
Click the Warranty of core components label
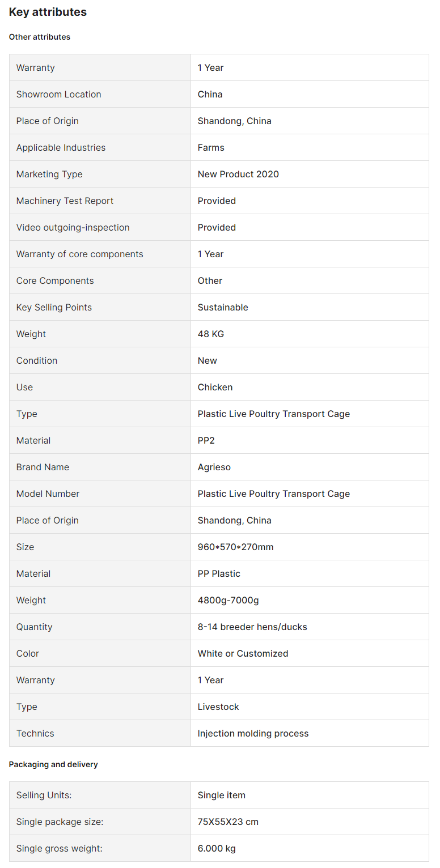pyautogui.click(x=79, y=254)
